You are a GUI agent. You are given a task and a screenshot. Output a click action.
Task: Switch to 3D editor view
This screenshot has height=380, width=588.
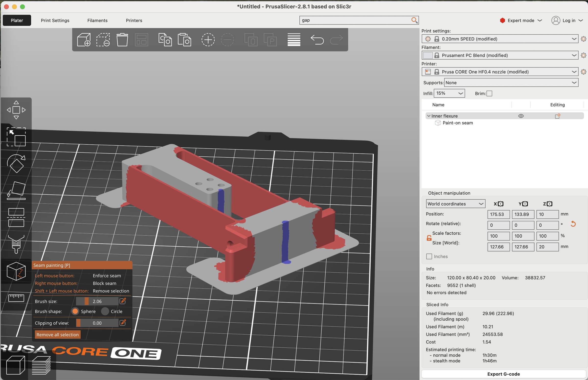click(15, 366)
